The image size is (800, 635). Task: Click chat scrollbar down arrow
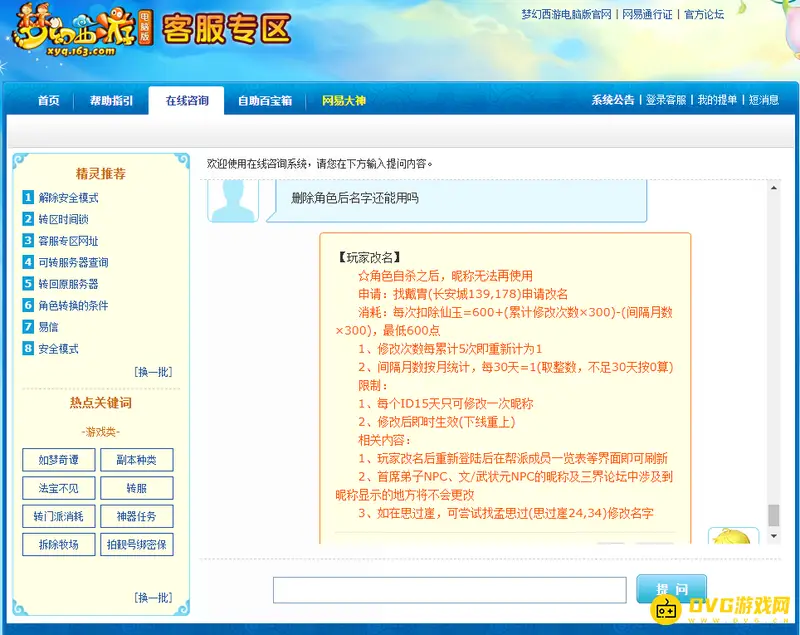tap(774, 536)
